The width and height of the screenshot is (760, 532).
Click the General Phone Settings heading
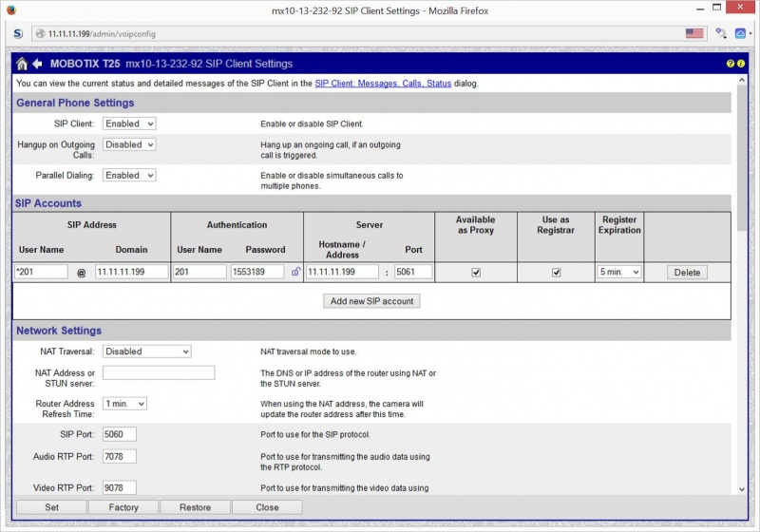pyautogui.click(x=75, y=103)
